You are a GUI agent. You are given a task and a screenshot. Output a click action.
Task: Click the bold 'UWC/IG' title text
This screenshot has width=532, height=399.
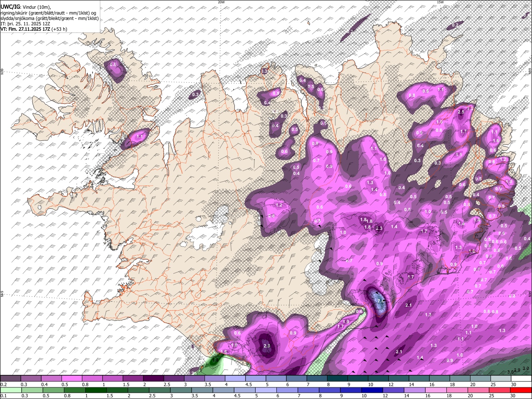10,6
